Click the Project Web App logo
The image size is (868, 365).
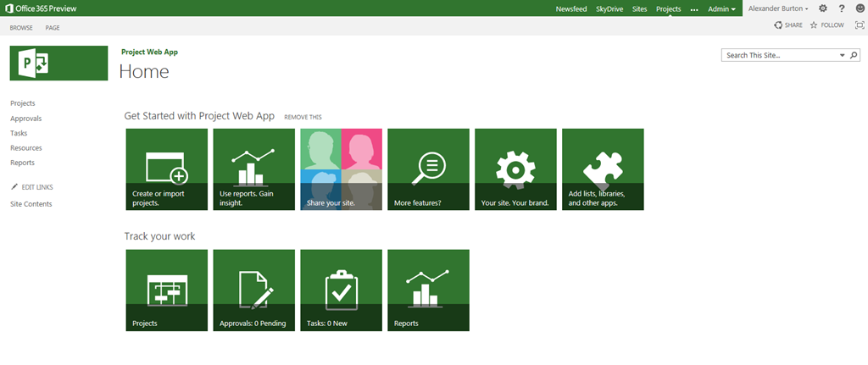tap(58, 63)
